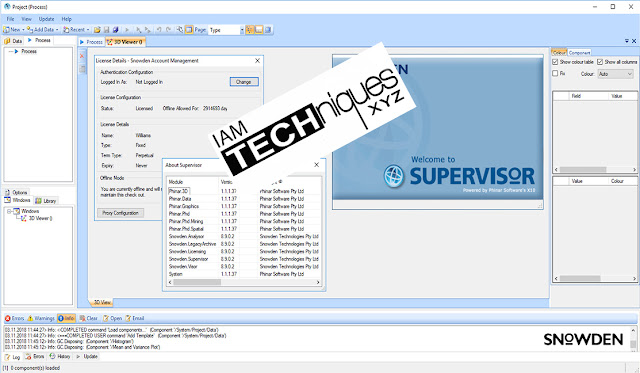Click the Errors filter icon in log
The width and height of the screenshot is (640, 373).
pos(8,318)
